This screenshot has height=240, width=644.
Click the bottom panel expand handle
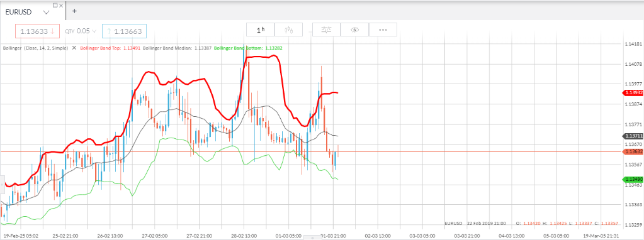(x=312, y=237)
